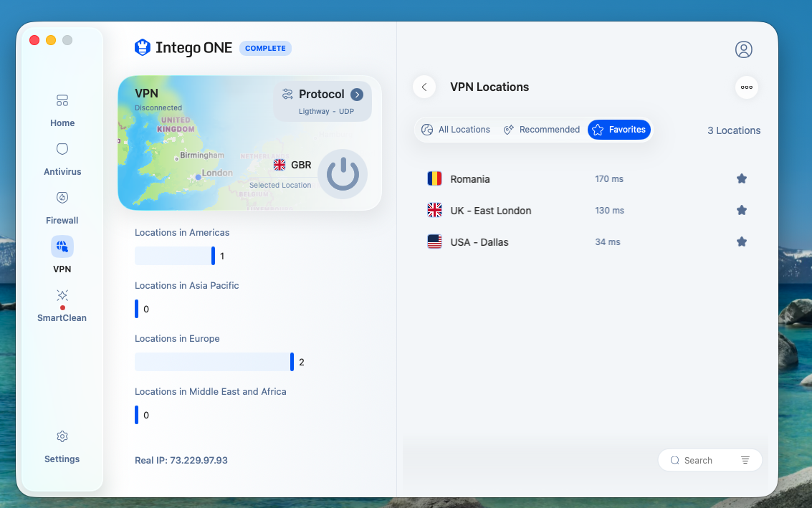Open the Home section in sidebar
This screenshot has width=812, height=508.
click(62, 110)
